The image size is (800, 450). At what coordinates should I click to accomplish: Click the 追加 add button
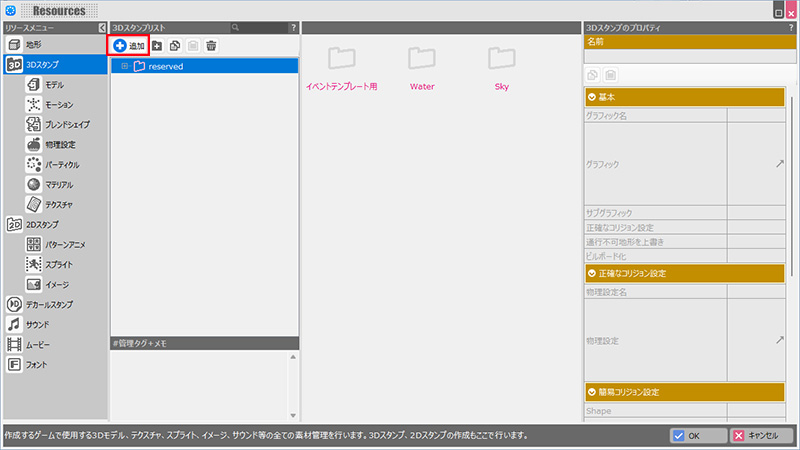pyautogui.click(x=129, y=46)
